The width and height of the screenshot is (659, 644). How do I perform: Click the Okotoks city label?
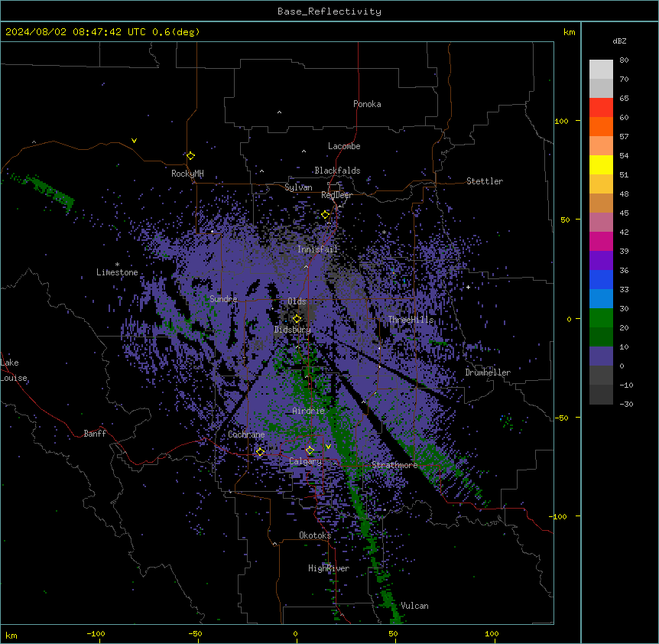coord(315,535)
